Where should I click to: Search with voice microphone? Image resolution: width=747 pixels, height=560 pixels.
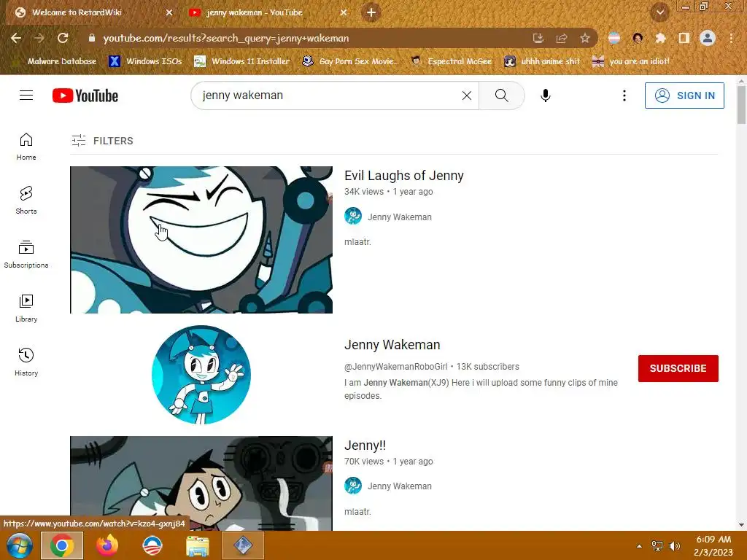coord(546,96)
